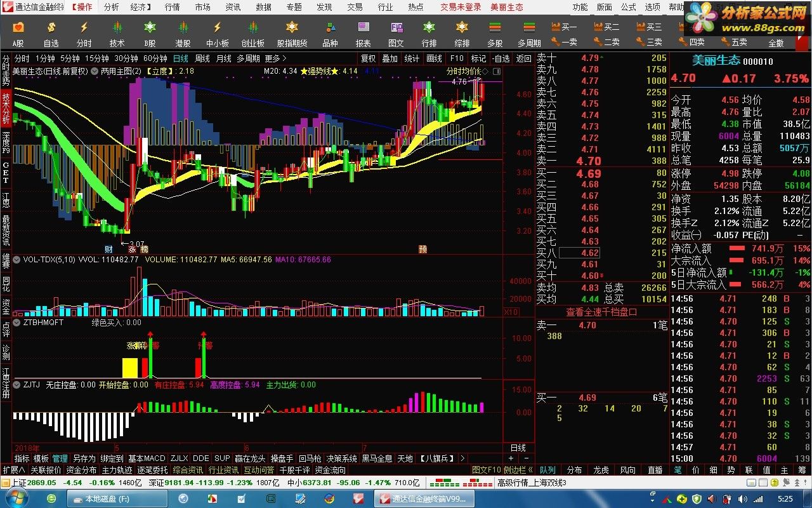Click the 五卖 sell-five hand icon

[x=735, y=42]
